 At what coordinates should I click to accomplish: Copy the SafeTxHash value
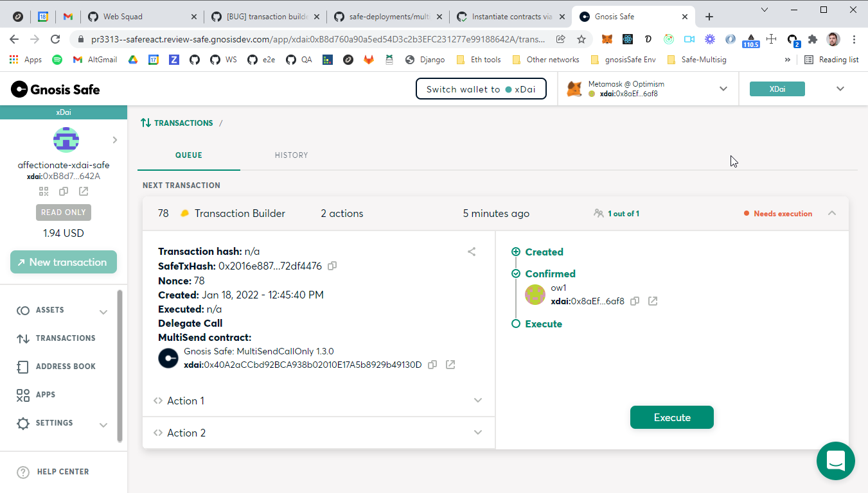pyautogui.click(x=332, y=266)
